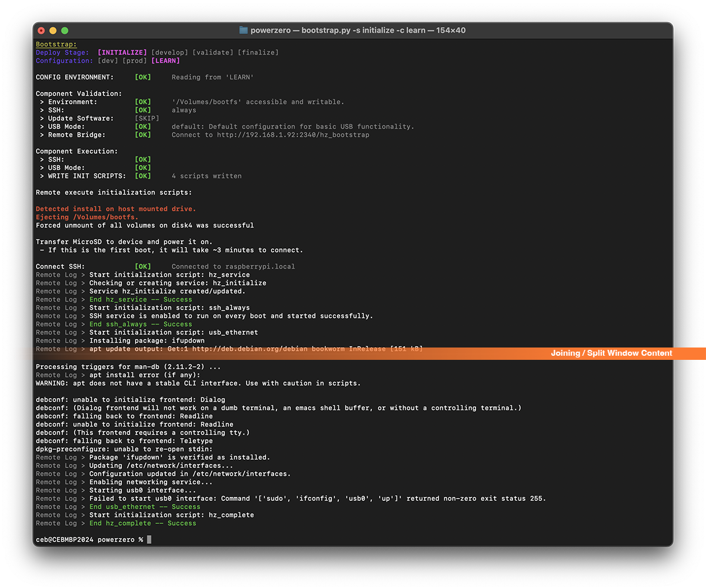Screen dimensions: 706x588
Task: Click the [validate] deploy stage
Action: (x=213, y=52)
